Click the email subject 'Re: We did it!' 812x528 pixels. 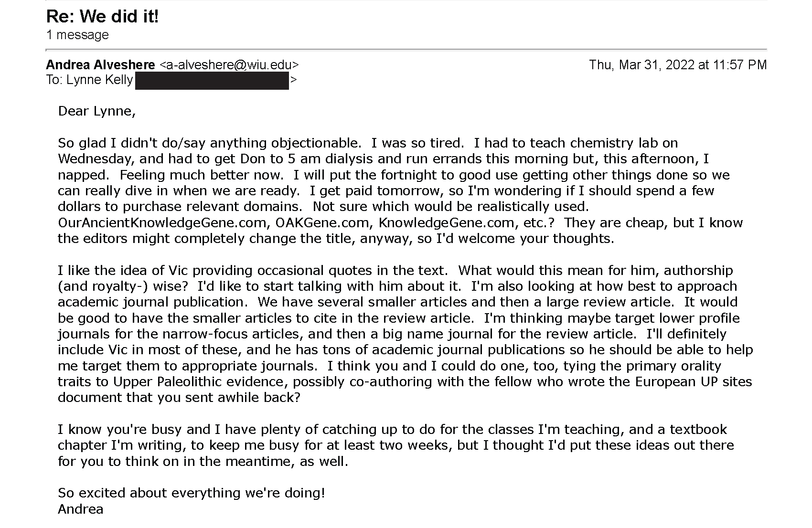(102, 17)
